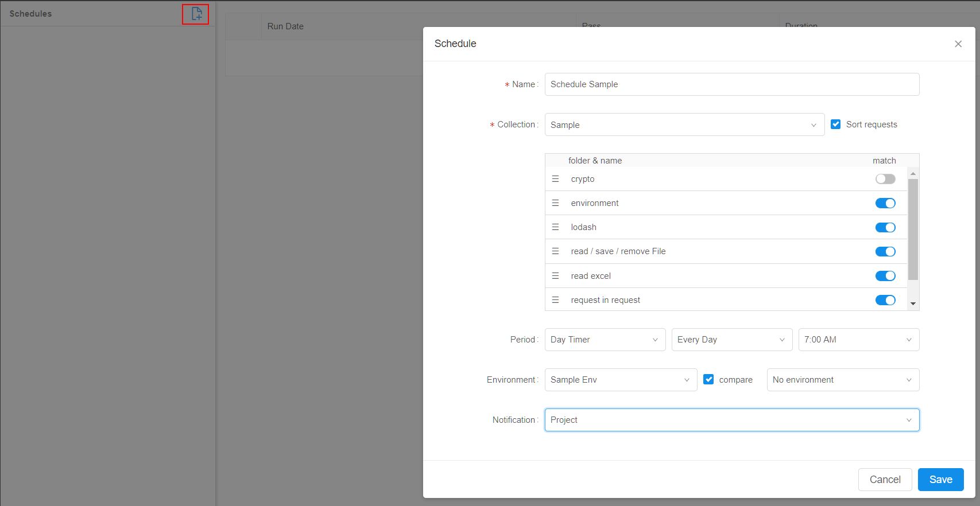Image resolution: width=980 pixels, height=506 pixels.
Task: Click the Name input field
Action: [732, 84]
